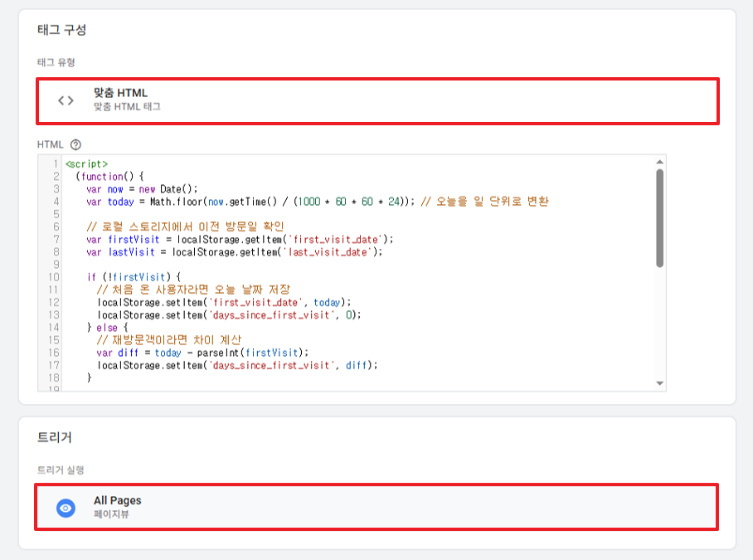Click the comment '// 처음 온 사용자라면 오늘 날짜 저장'

pos(193,290)
